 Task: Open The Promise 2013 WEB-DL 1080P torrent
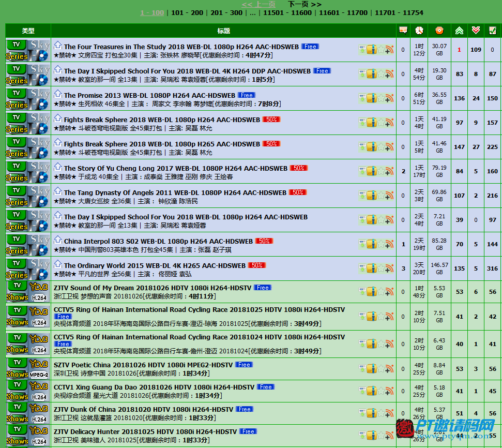click(x=149, y=96)
